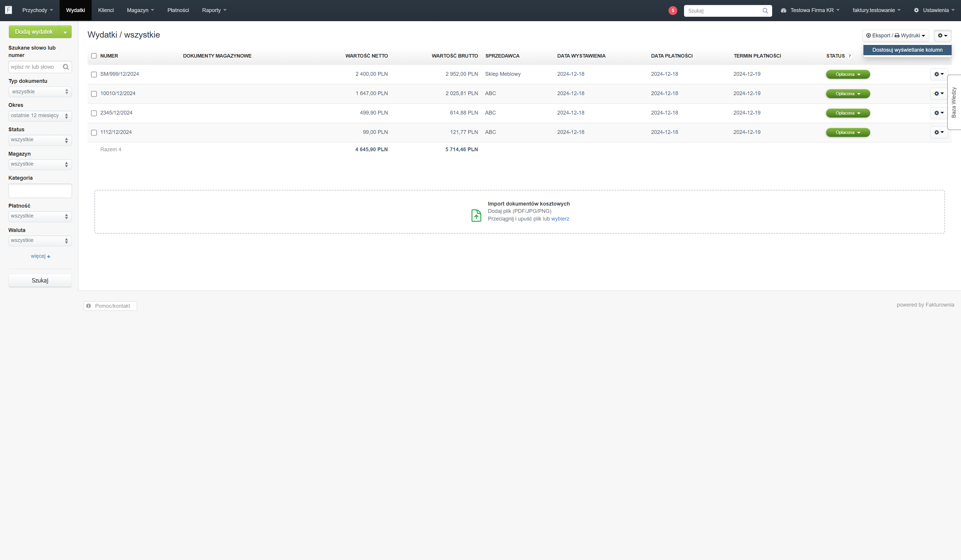Toggle the select-all checkbox in table header

pyautogui.click(x=94, y=56)
